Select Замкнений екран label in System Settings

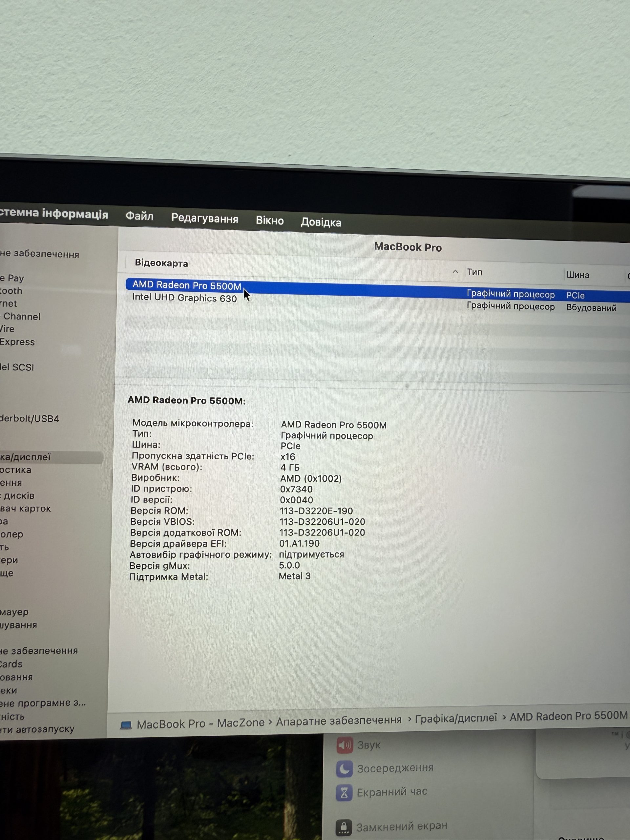(x=402, y=826)
